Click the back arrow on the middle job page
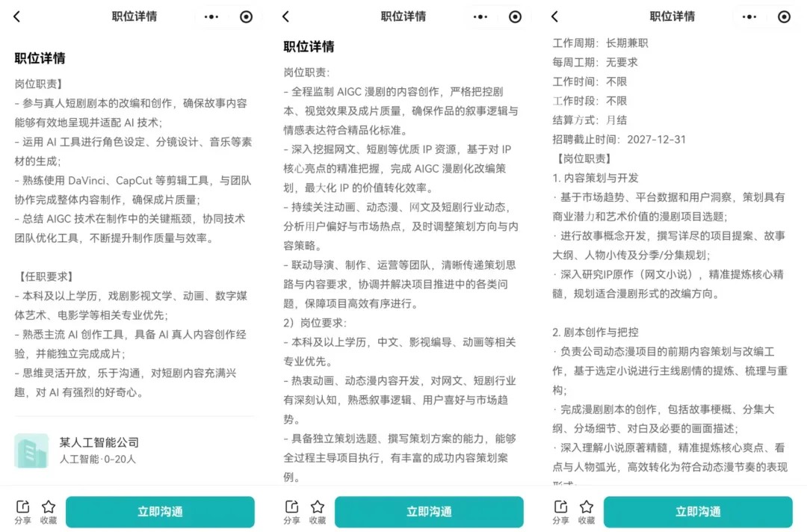 285,16
